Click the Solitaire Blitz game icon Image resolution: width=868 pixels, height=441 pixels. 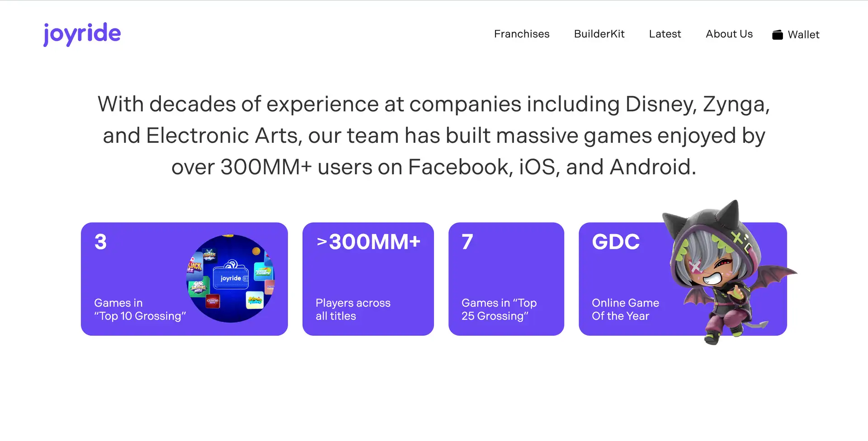198,287
